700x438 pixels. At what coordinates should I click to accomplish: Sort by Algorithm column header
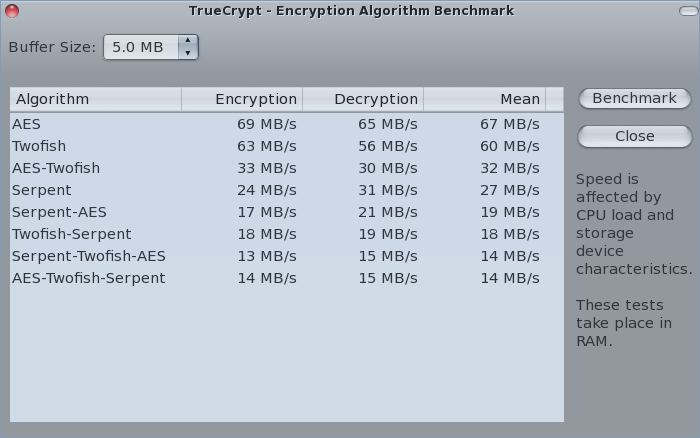(96, 99)
